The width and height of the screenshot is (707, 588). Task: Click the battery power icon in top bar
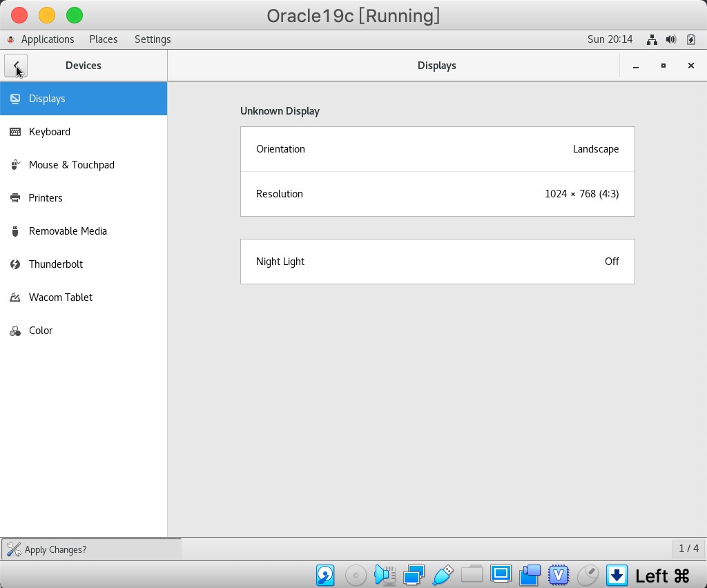point(690,39)
